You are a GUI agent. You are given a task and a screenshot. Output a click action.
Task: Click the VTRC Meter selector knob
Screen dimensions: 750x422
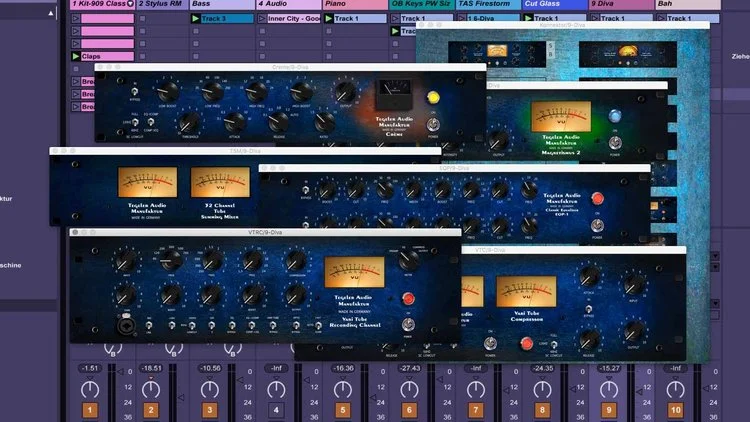click(x=408, y=259)
